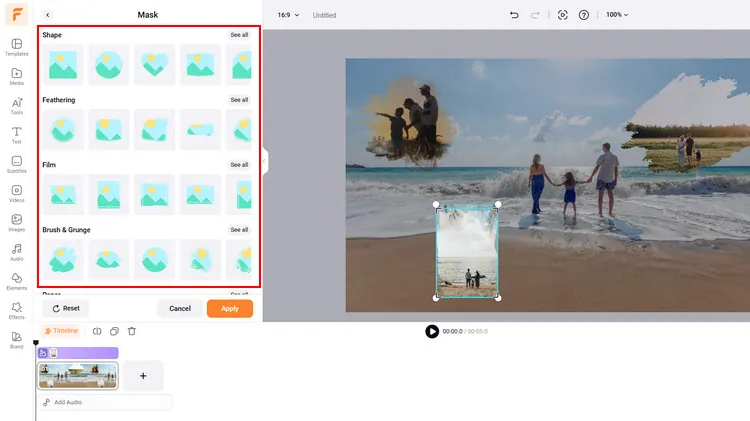This screenshot has height=421, width=750.
Task: Switch to the Timeline tab
Action: [61, 331]
